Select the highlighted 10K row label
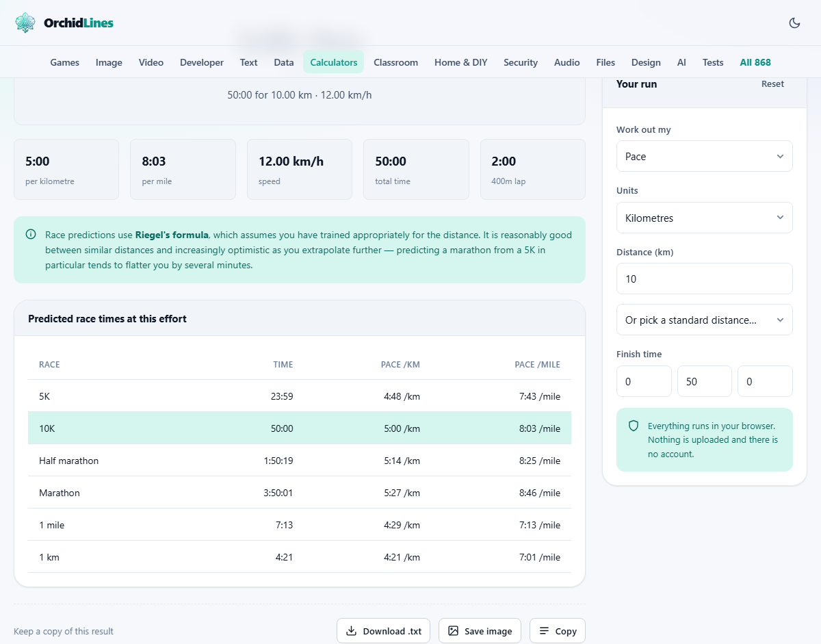The image size is (821, 644). (47, 428)
